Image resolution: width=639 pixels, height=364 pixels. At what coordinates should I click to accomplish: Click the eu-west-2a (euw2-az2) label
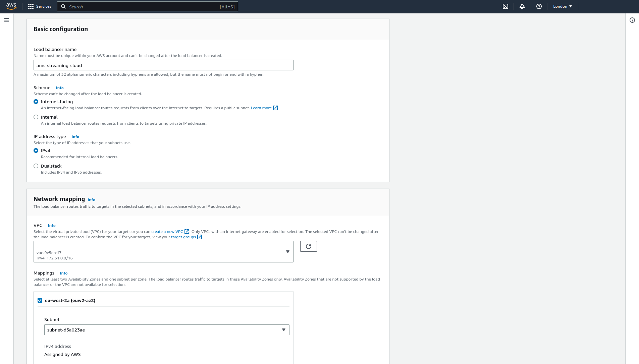pyautogui.click(x=70, y=300)
